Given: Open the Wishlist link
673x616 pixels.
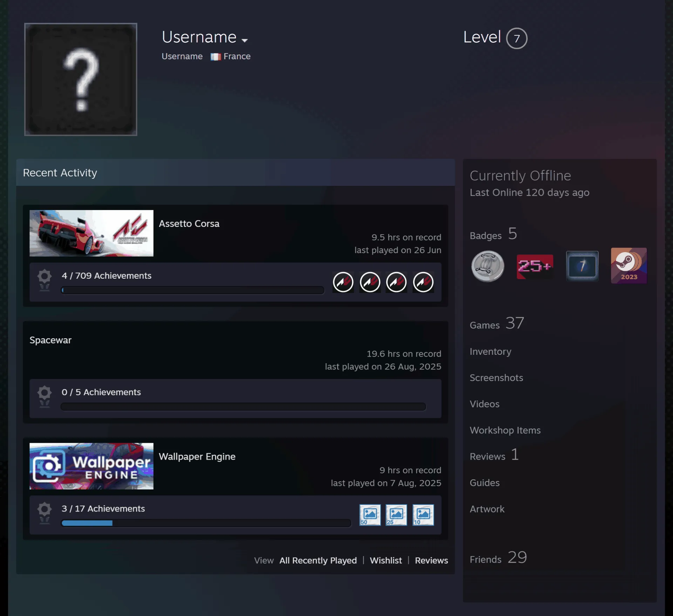Looking at the screenshot, I should click(x=386, y=560).
